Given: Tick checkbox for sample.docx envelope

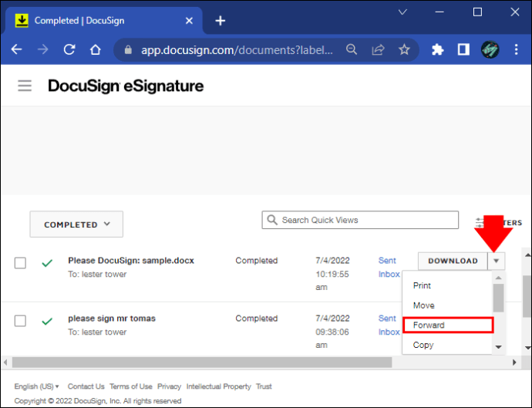Looking at the screenshot, I should coord(20,263).
